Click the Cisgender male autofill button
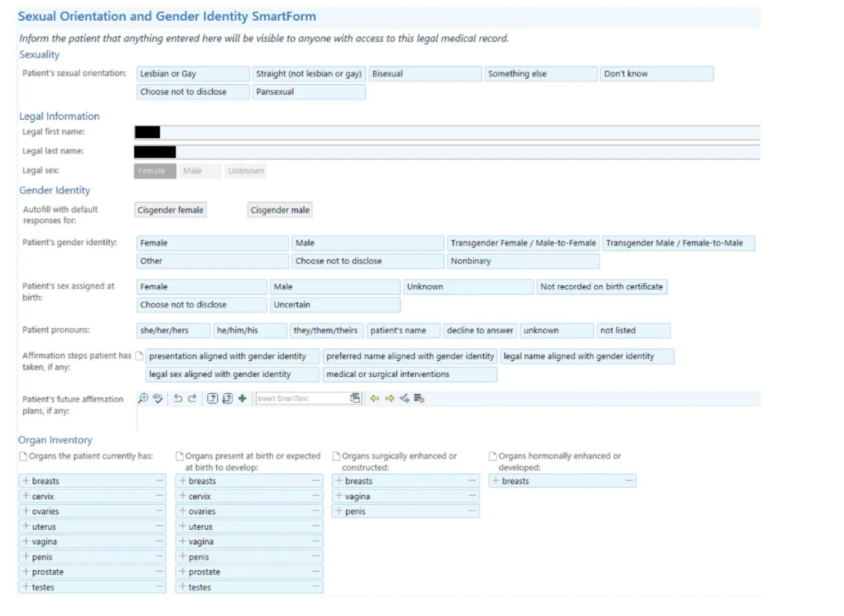The width and height of the screenshot is (844, 616). pos(280,210)
